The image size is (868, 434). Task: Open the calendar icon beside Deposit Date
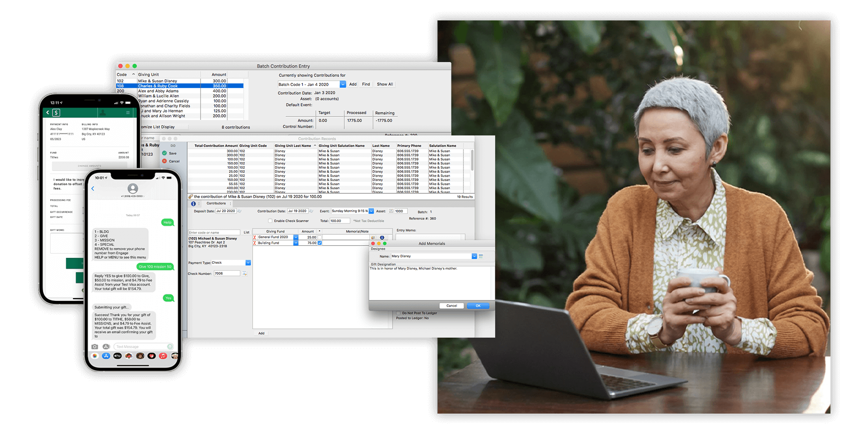239,211
